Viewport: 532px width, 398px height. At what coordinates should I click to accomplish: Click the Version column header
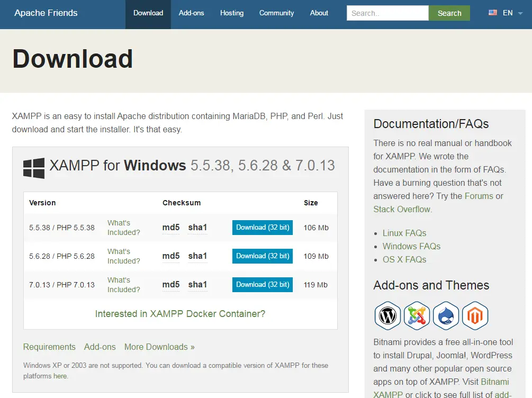pos(42,203)
